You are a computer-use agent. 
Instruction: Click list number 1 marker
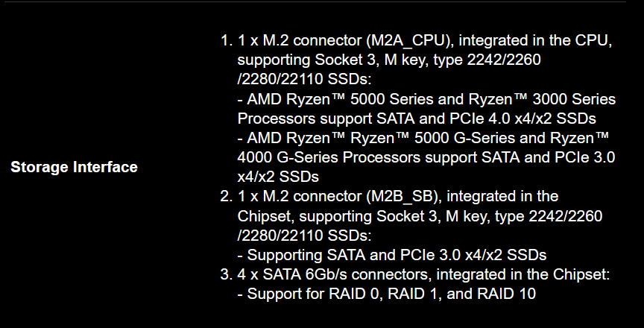coord(227,40)
